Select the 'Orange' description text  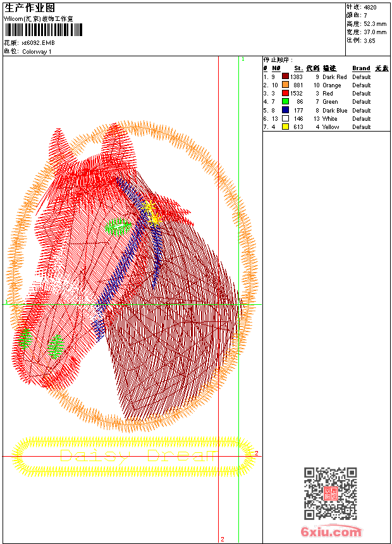[x=332, y=85]
